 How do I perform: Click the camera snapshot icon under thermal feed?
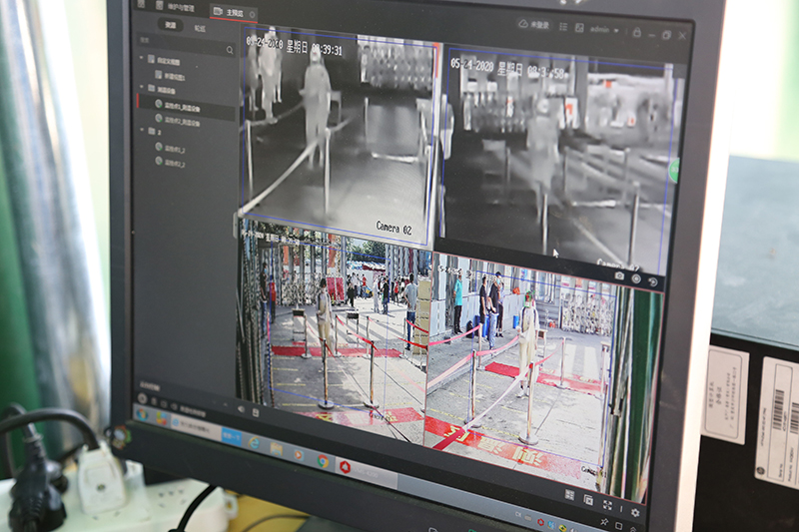point(619,275)
